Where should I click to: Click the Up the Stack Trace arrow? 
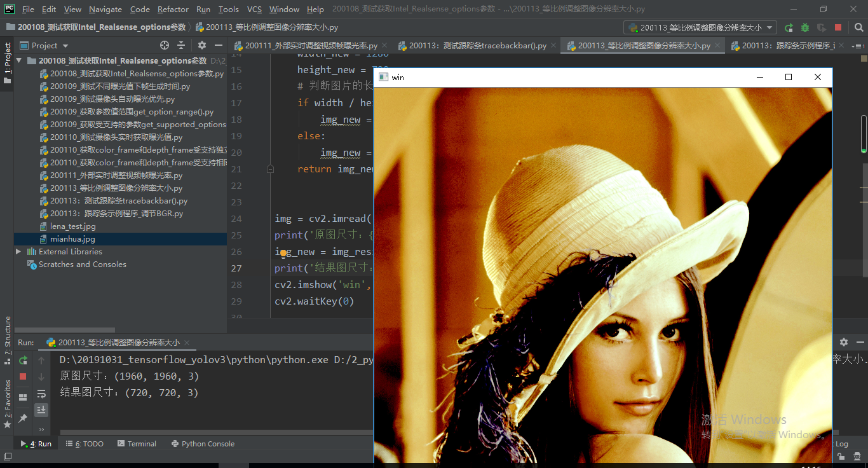coord(41,361)
